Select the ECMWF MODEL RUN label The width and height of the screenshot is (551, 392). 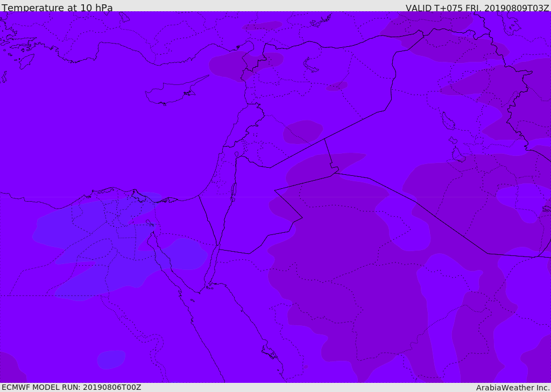71,387
